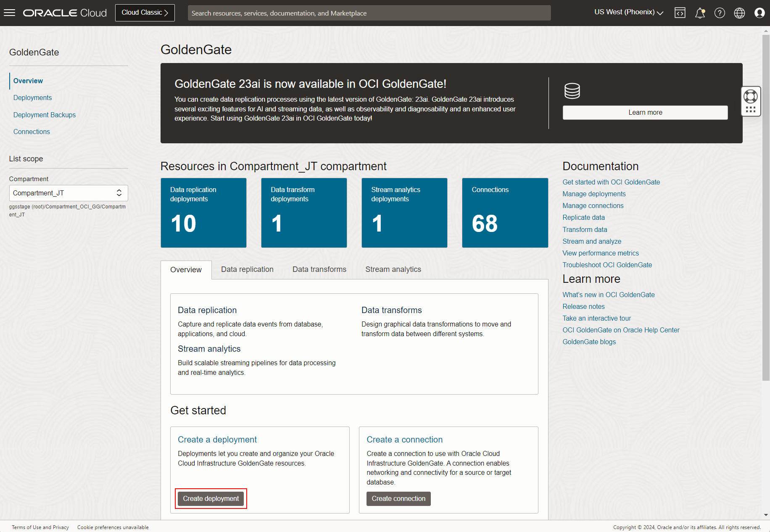Image resolution: width=770 pixels, height=532 pixels.
Task: Click the Create connection button
Action: tap(398, 499)
